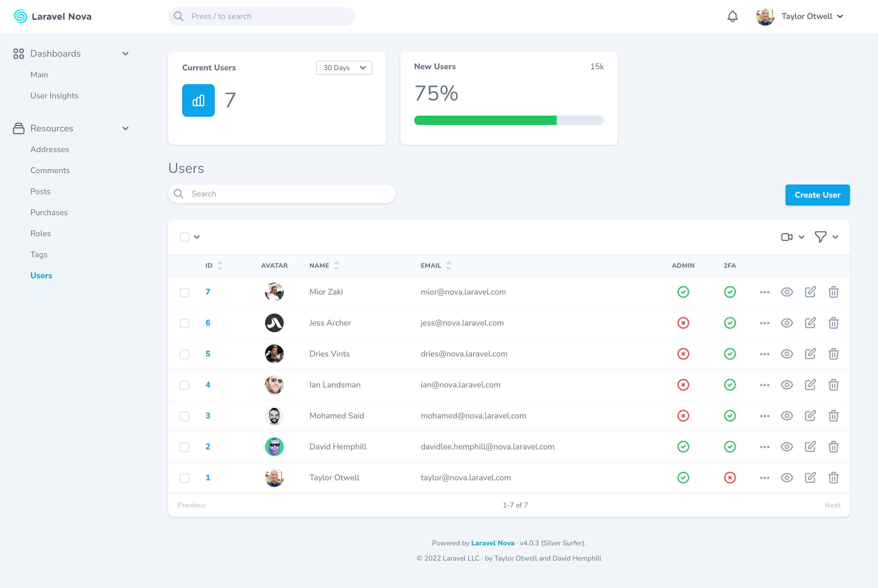This screenshot has height=588, width=878.
Task: Click the bell notification icon
Action: tap(734, 16)
